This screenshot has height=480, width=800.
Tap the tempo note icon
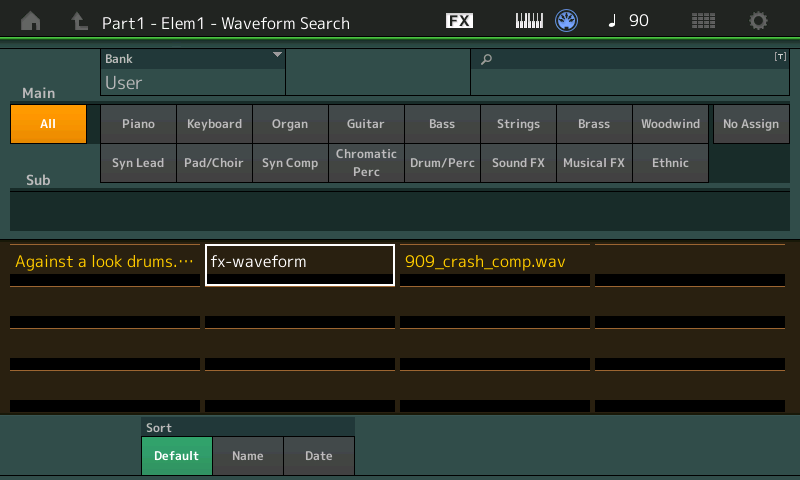coord(612,21)
